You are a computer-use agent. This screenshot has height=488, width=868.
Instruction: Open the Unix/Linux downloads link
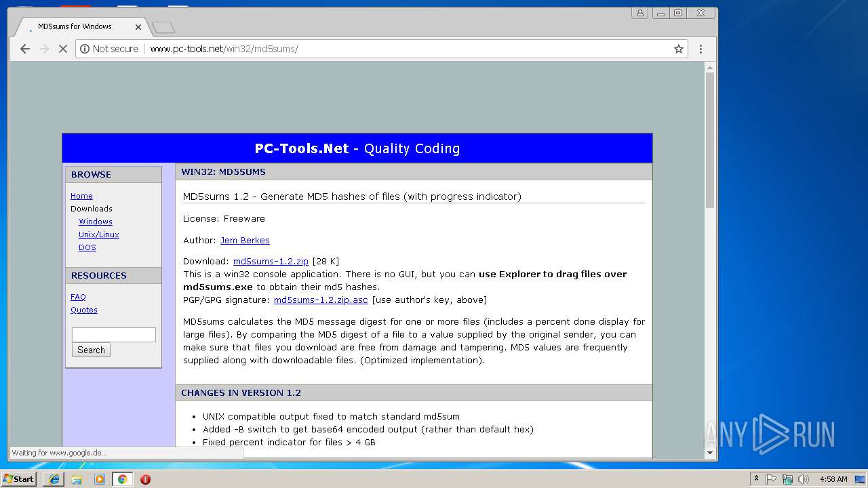[99, 235]
